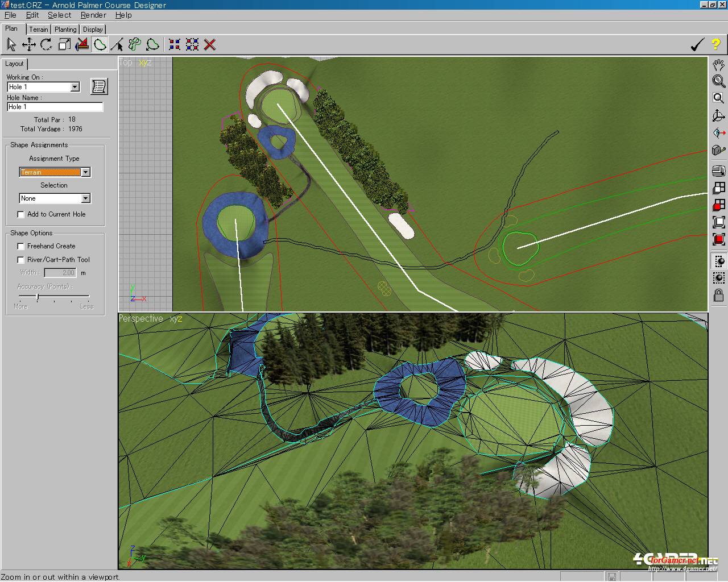Expand the Assignment Type dropdown

(85, 172)
